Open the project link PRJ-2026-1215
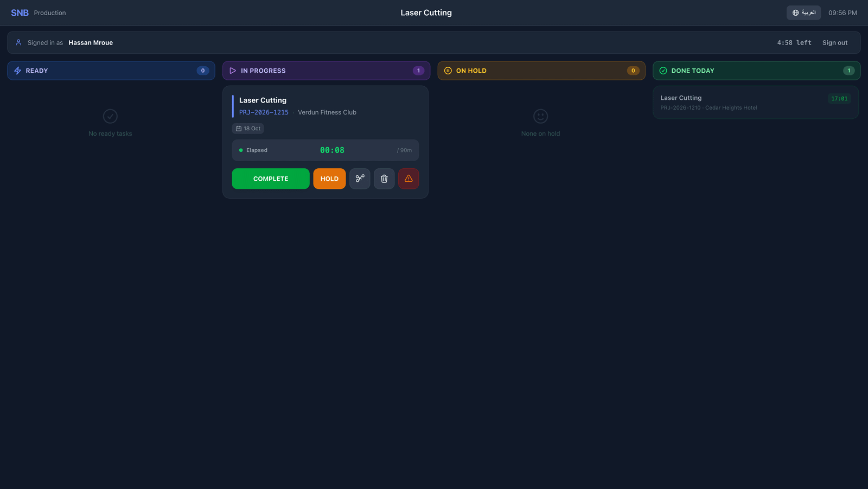Viewport: 868px width, 489px height. pyautogui.click(x=264, y=112)
